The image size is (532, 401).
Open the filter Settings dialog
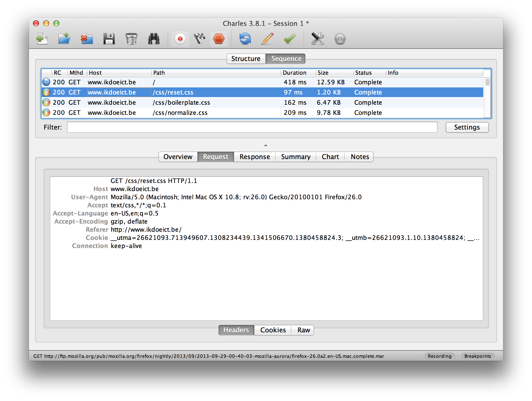click(467, 127)
